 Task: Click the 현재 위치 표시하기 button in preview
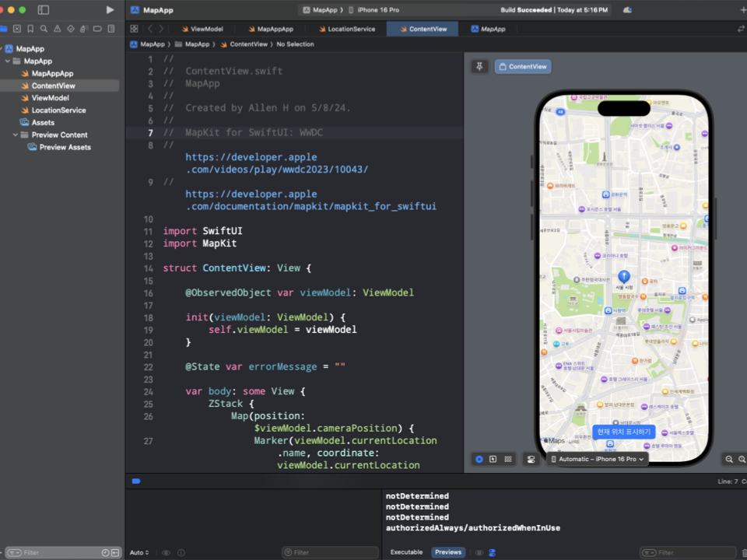(x=622, y=431)
